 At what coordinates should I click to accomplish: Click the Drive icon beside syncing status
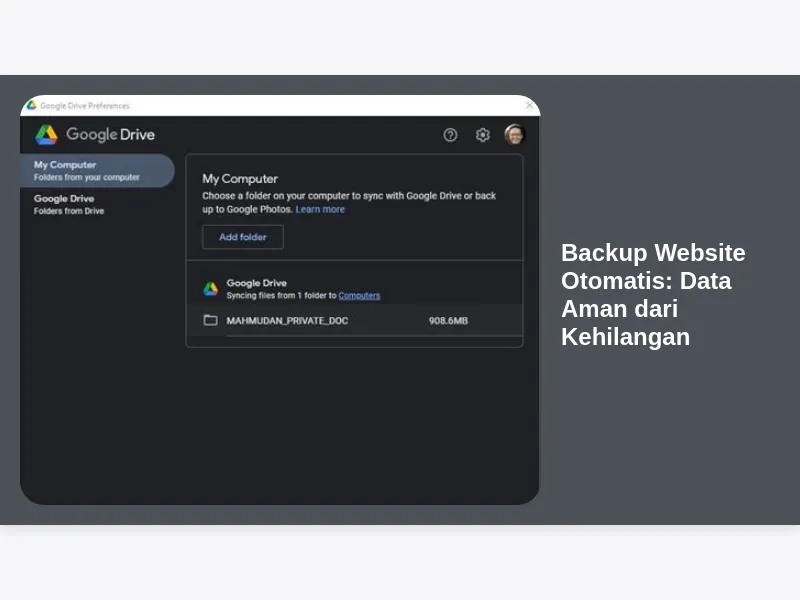211,289
